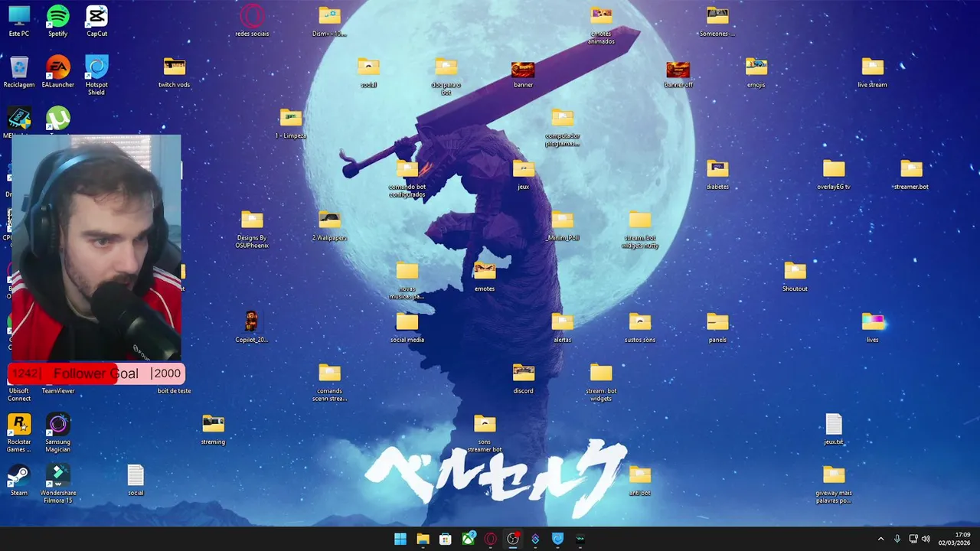Screen dimensions: 980x551
Task: Open the Spotify desktop shortcut
Action: 57,21
